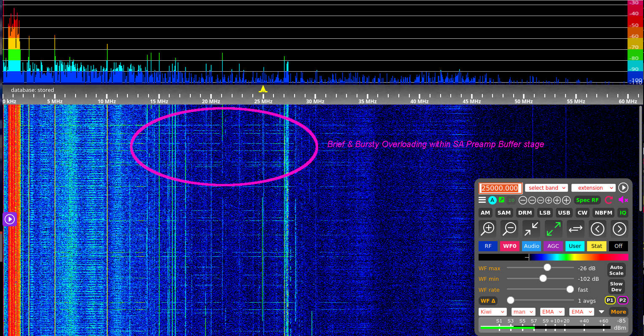Select LSB mode
This screenshot has height=336, width=644.
[545, 213]
